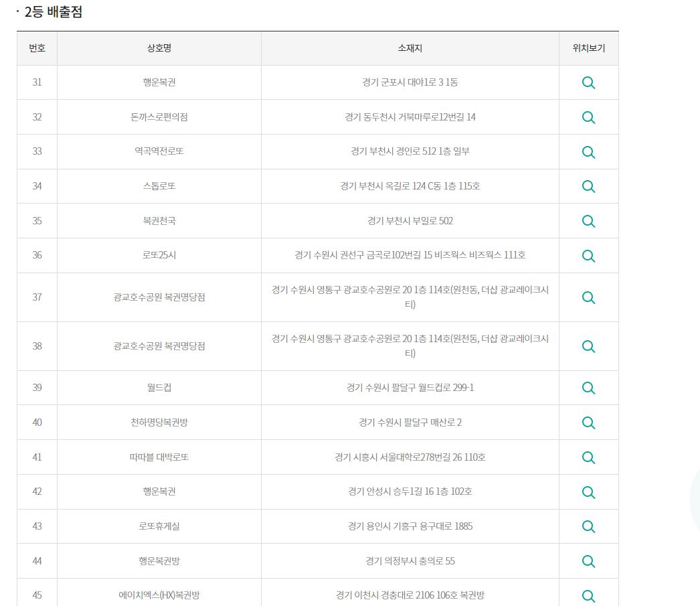
Task: Select address 경기 군포시 대야1로 3 1동
Action: [410, 82]
